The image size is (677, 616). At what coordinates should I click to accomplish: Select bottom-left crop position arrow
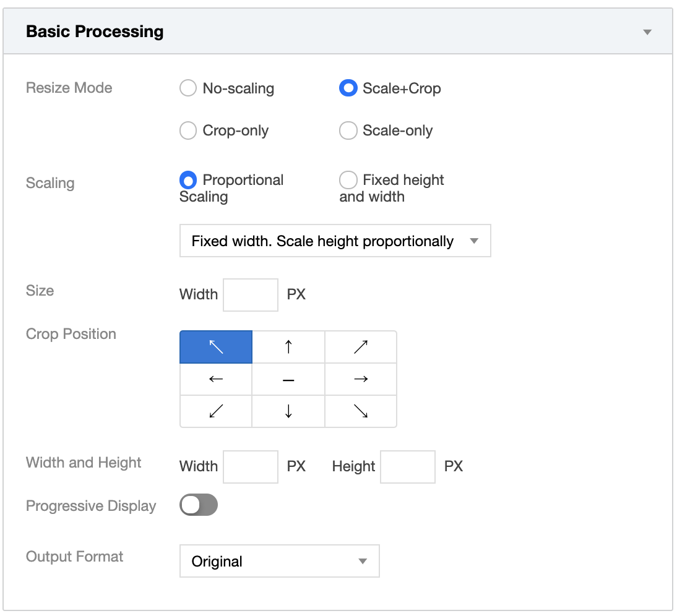click(216, 411)
